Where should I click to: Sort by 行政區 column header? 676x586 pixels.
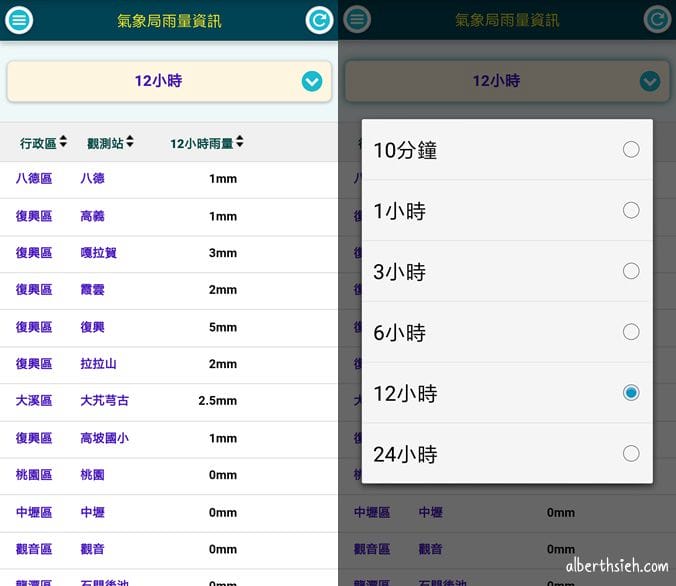coord(43,143)
